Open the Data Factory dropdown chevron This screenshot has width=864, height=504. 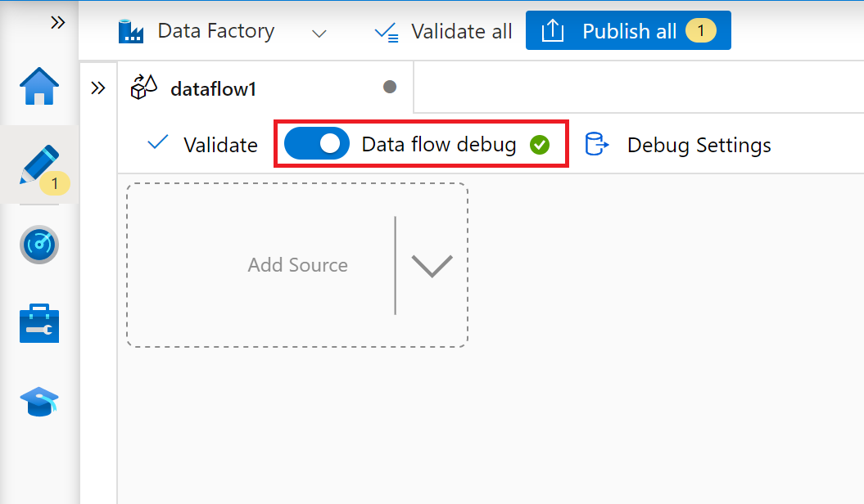click(319, 33)
